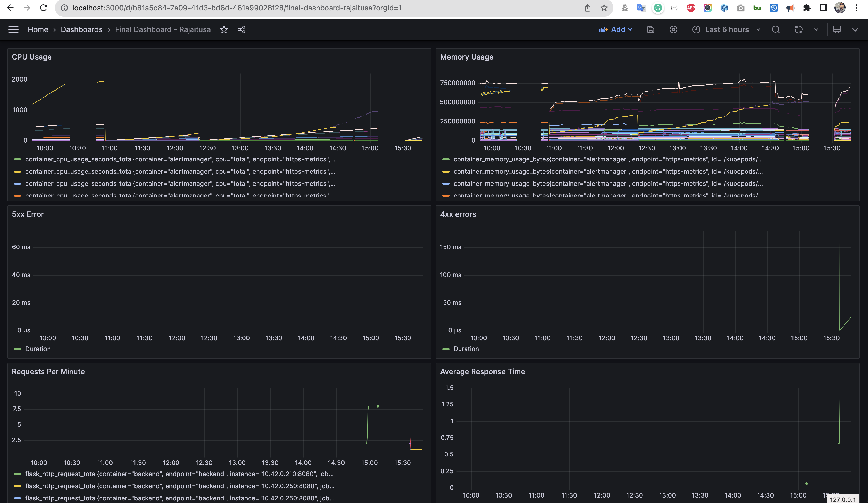Toggle yellow alertmanager series in Memory legend
Screen dimensions: 868x503
pos(608,171)
